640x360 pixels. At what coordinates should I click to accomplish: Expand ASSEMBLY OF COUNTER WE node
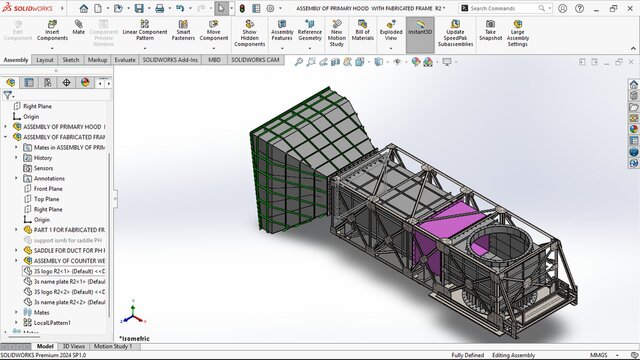tap(16, 260)
